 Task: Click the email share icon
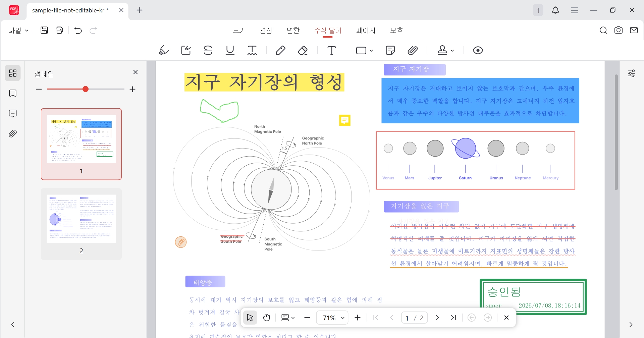point(634,30)
